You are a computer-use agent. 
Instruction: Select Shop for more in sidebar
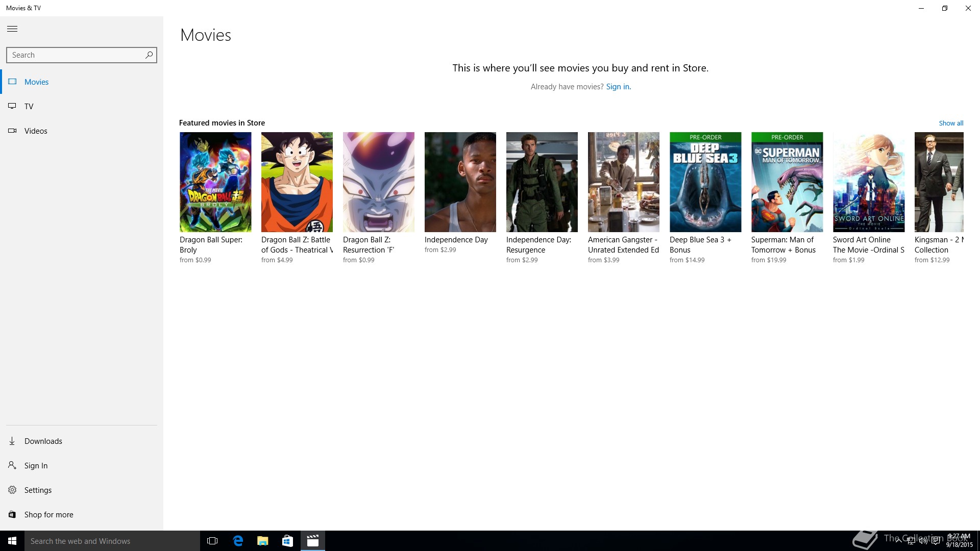tap(82, 514)
